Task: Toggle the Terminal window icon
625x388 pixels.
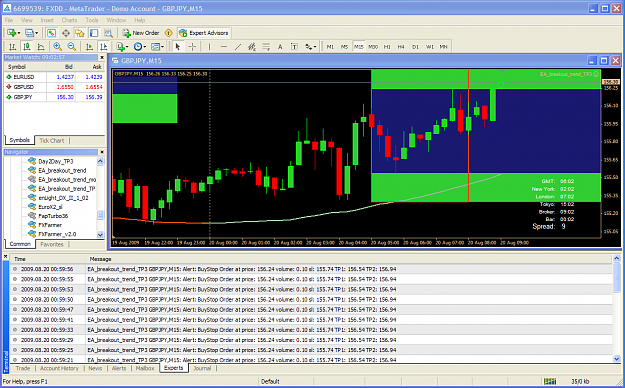Action: pyautogui.click(x=94, y=33)
